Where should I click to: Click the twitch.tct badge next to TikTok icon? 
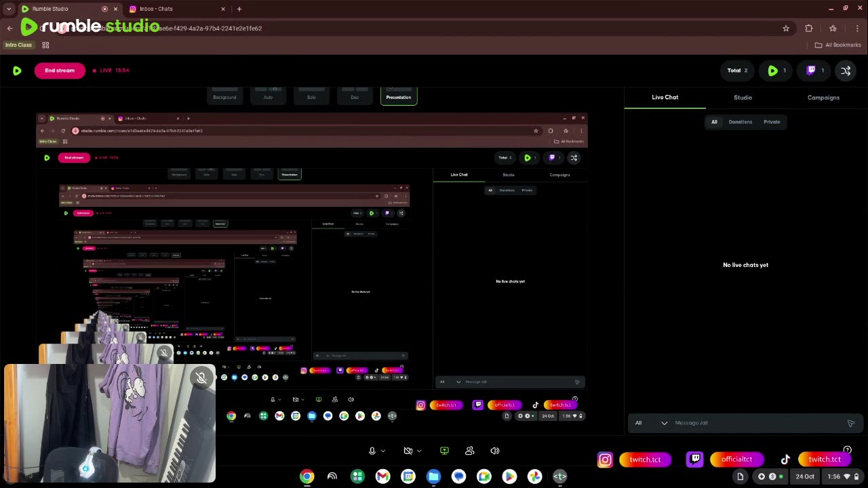coord(824,460)
